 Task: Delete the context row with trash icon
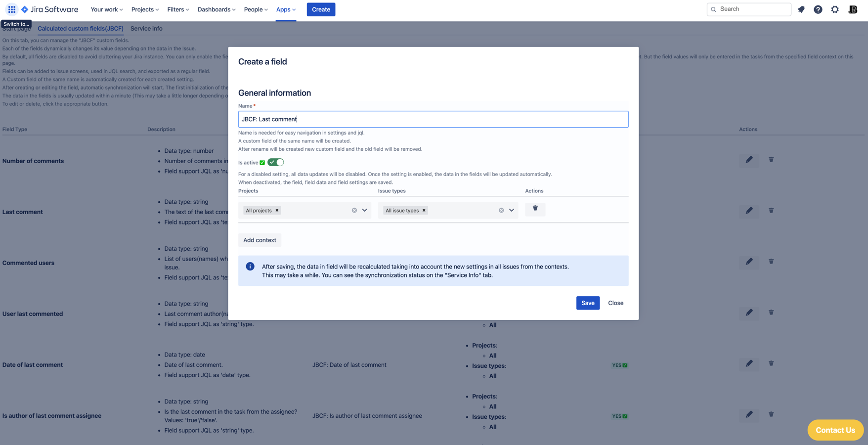(x=535, y=209)
